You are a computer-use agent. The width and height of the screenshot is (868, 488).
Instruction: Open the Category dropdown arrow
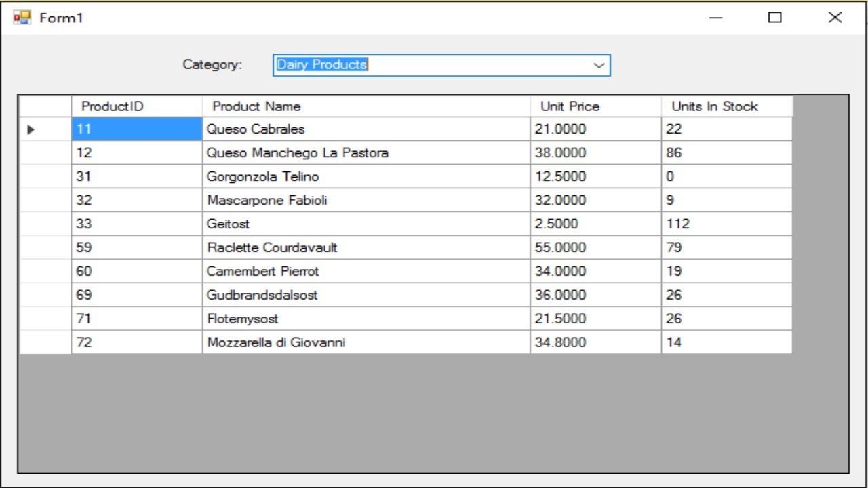pos(599,65)
